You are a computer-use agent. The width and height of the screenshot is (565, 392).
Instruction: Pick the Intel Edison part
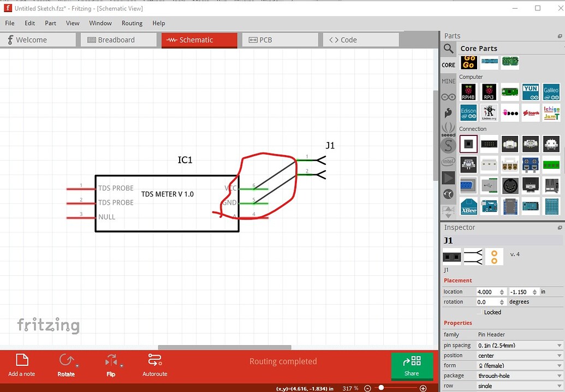(x=468, y=113)
